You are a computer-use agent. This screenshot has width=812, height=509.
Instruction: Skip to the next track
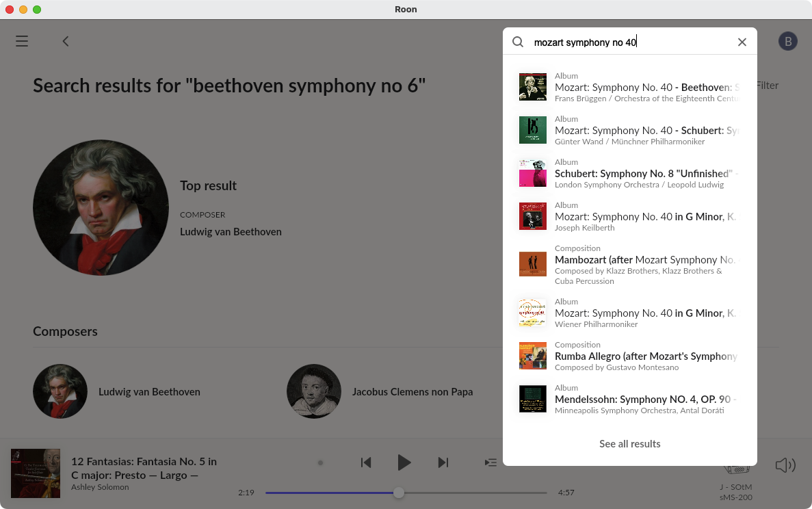[443, 462]
